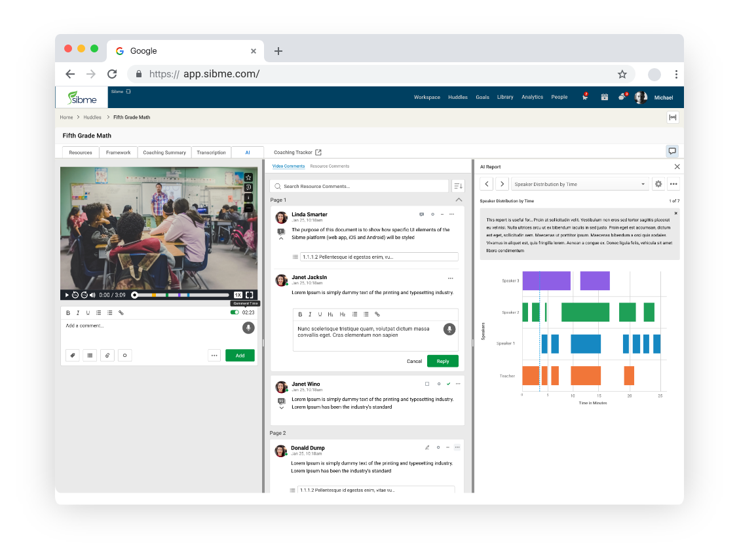Dismiss the report description info box
The image size is (739, 560).
(676, 214)
